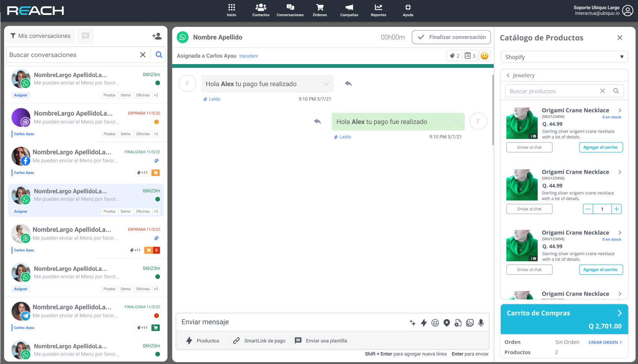Open Reportes from the top navigation
The image size is (638, 364).
[x=378, y=10]
